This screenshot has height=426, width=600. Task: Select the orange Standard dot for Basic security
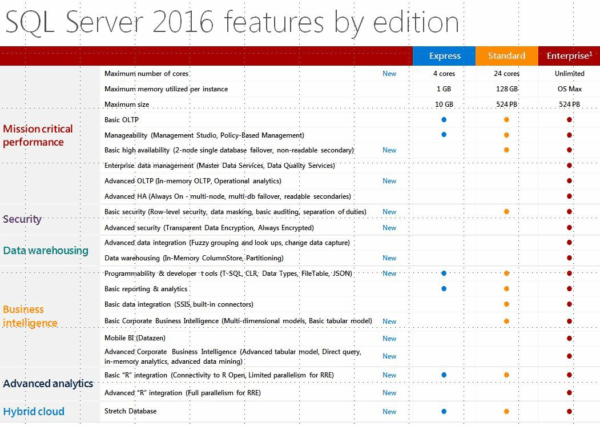(507, 212)
